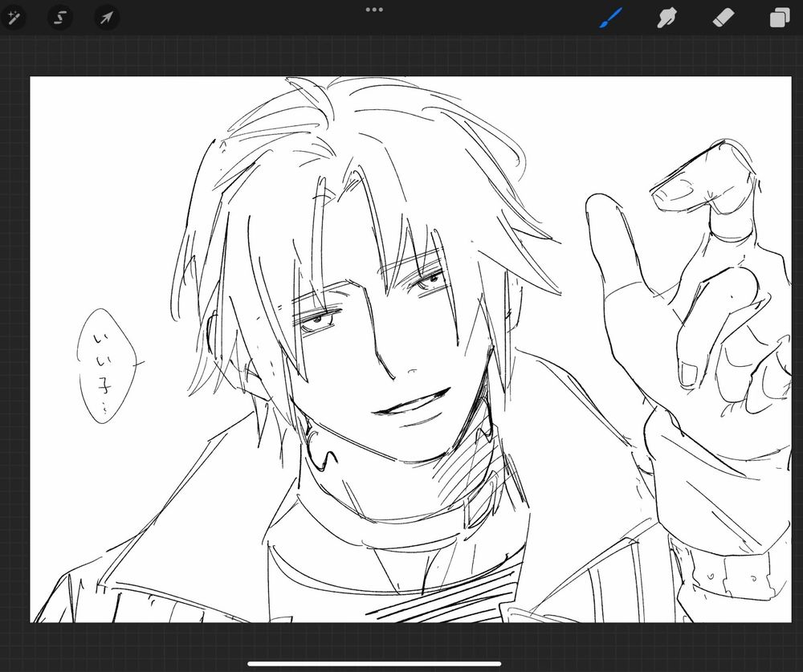Select the Eraser tool
The image size is (803, 672).
tap(724, 18)
